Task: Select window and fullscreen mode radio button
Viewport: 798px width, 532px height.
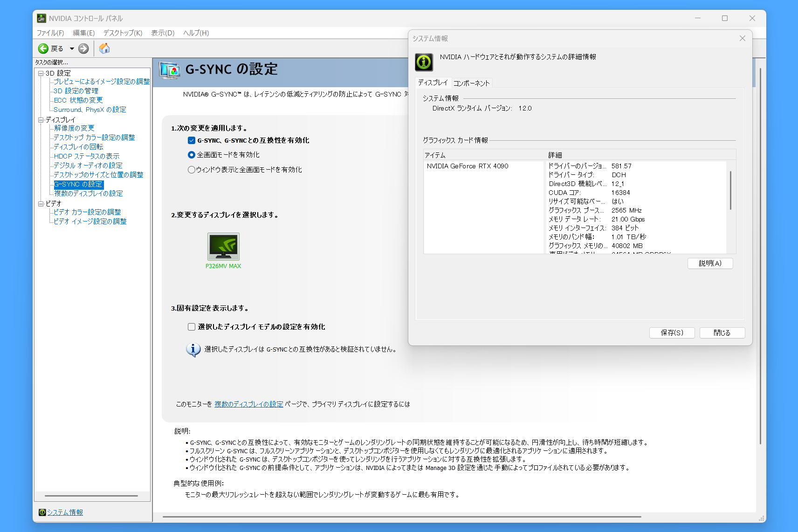Action: point(192,170)
